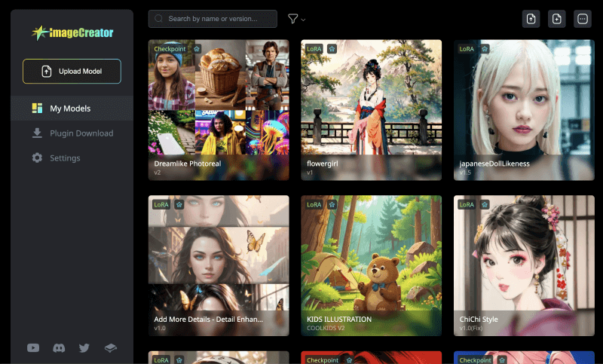
Task: Click the LoRA tag on japaneseDollLikeness
Action: point(467,48)
